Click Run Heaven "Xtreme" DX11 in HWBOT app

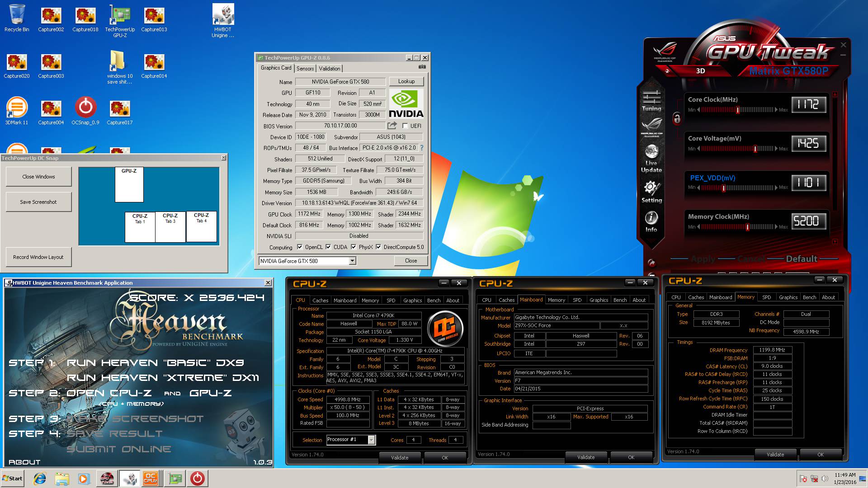point(163,378)
